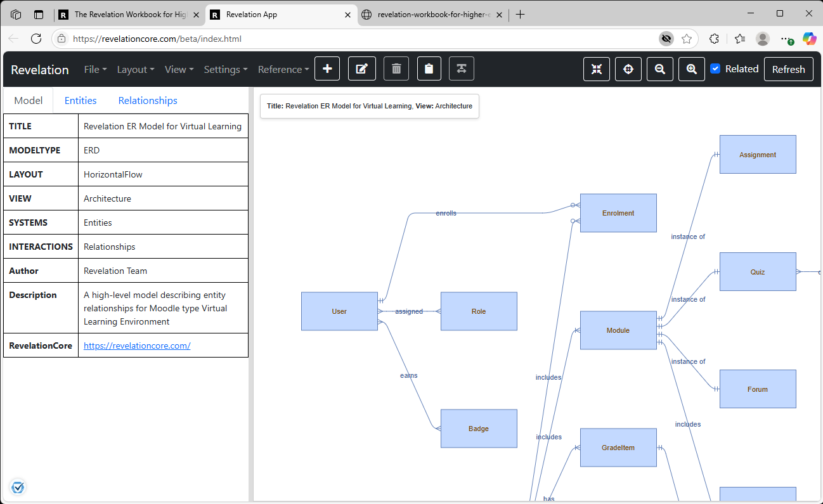Click the Add new element icon
The height and width of the screenshot is (504, 823).
[x=327, y=68]
